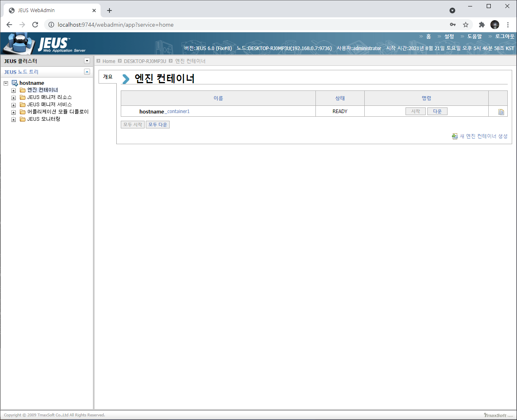Image resolution: width=517 pixels, height=420 pixels.
Task: Click the hostname server node icon
Action: tap(15, 83)
